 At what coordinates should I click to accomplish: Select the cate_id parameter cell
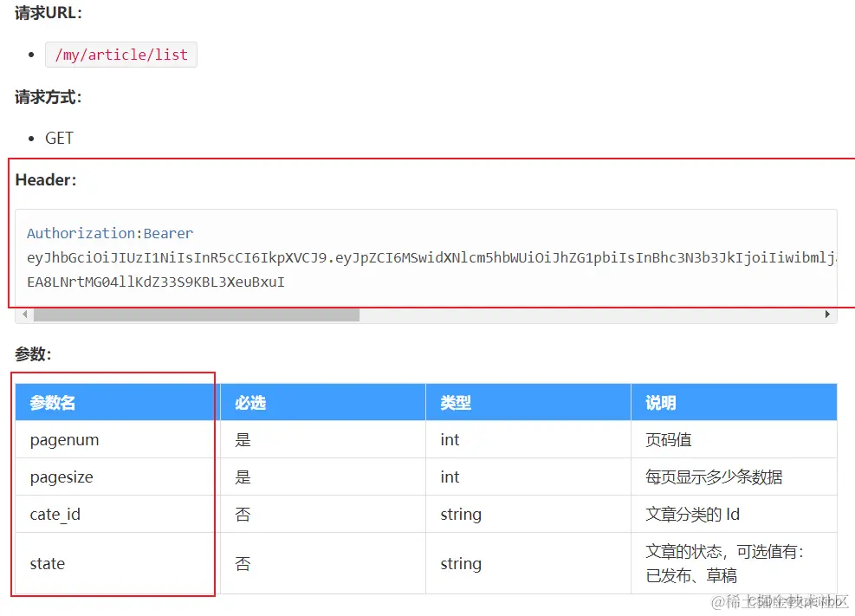117,514
